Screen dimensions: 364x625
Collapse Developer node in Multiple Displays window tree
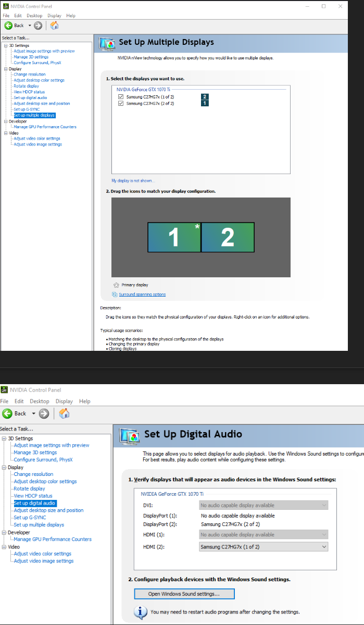[6, 121]
